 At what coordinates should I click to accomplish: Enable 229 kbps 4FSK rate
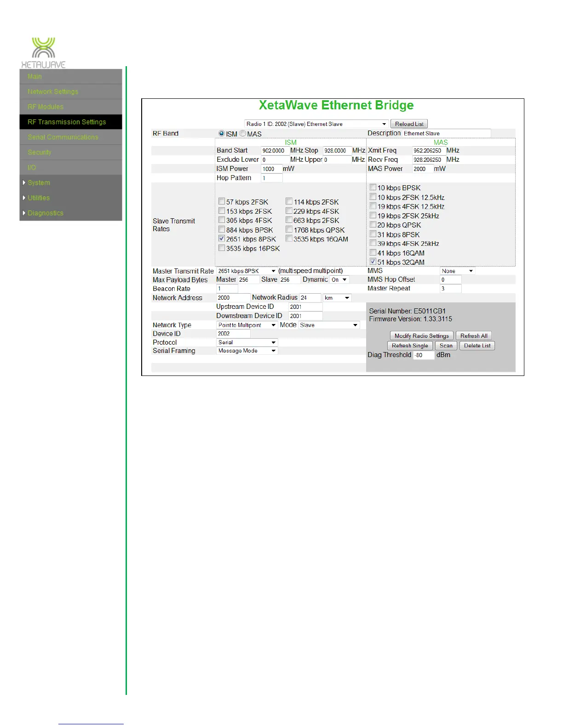tap(289, 210)
